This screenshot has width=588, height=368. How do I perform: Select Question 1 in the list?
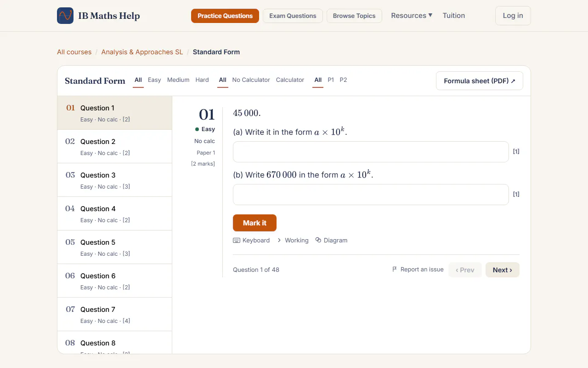coord(115,113)
